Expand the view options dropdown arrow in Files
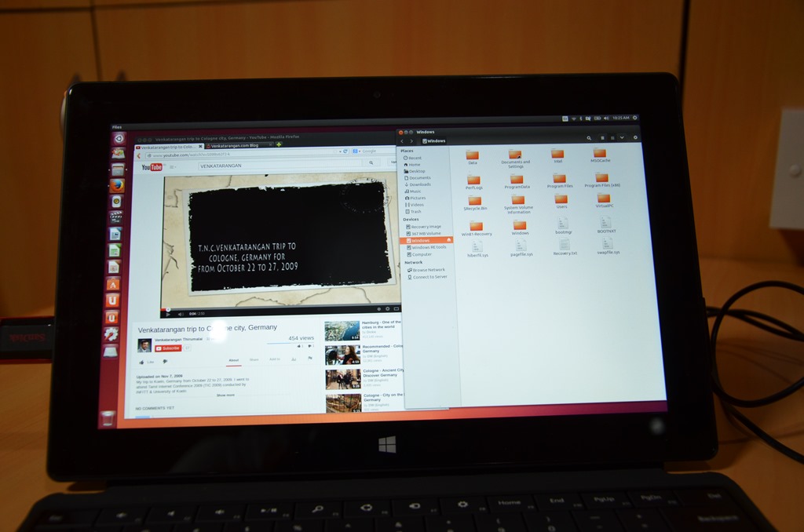804x532 pixels. (622, 138)
